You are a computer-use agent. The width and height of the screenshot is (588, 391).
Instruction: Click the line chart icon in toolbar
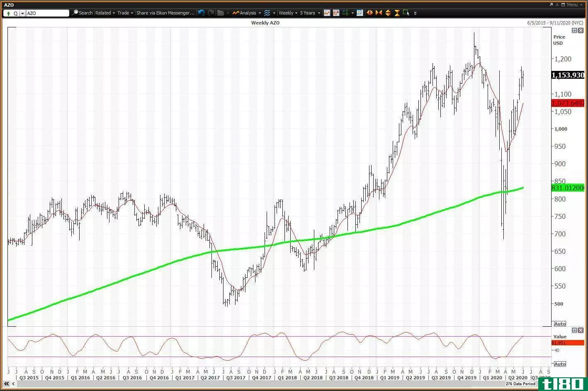tap(327, 13)
